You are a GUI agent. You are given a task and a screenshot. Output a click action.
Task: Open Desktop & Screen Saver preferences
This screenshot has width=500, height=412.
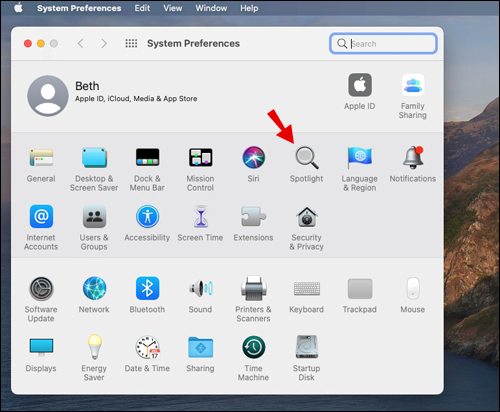tap(94, 158)
